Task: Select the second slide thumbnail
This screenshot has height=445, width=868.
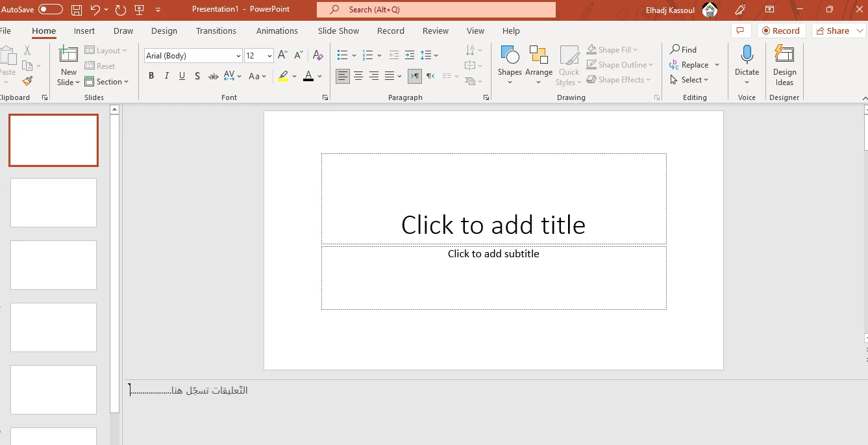Action: [x=53, y=203]
